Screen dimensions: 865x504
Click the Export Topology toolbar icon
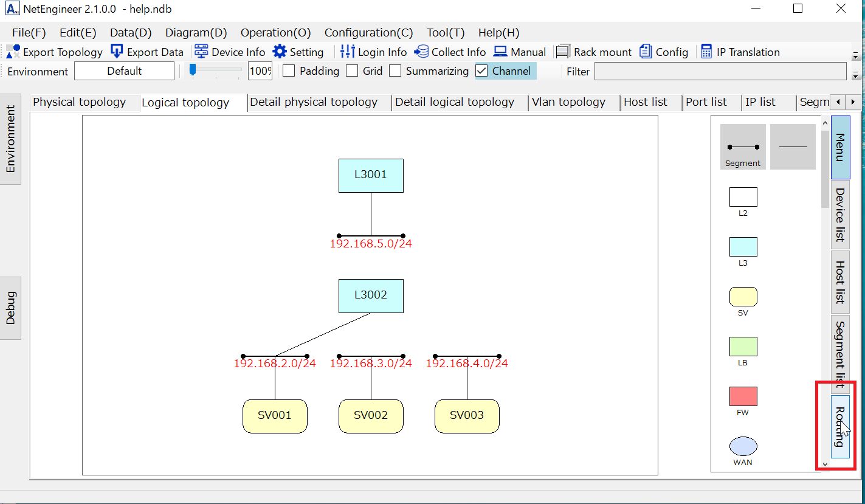coord(13,52)
